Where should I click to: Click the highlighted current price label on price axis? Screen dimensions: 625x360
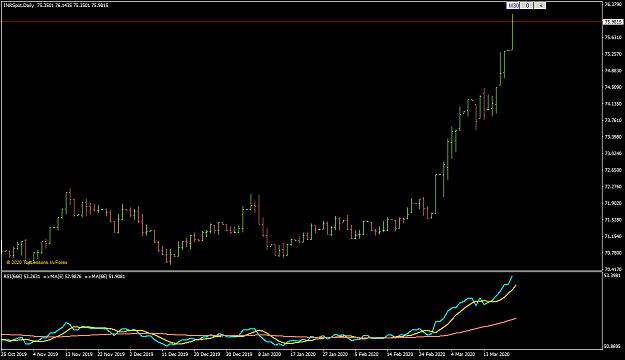[613, 22]
